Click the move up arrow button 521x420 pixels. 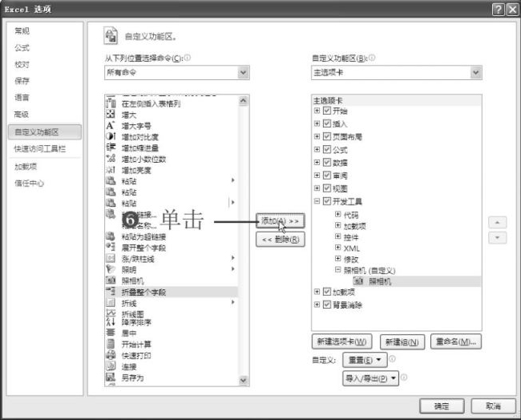click(x=497, y=222)
